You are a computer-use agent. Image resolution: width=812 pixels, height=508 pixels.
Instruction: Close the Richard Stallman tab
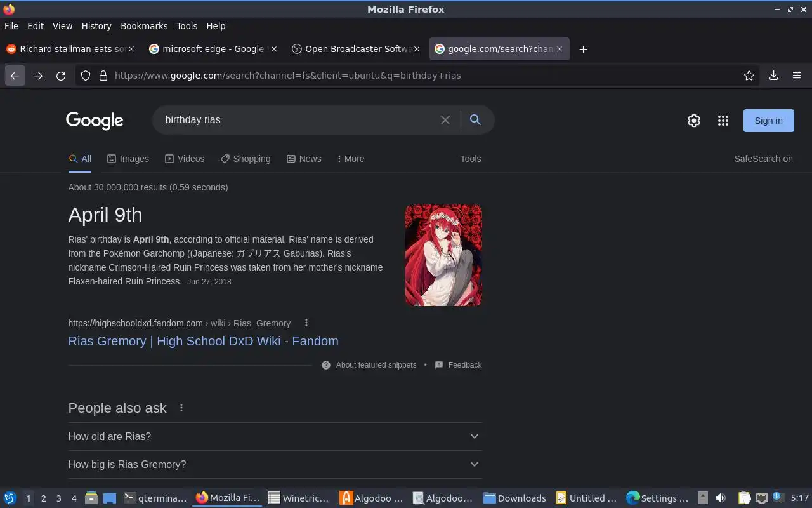coord(131,49)
